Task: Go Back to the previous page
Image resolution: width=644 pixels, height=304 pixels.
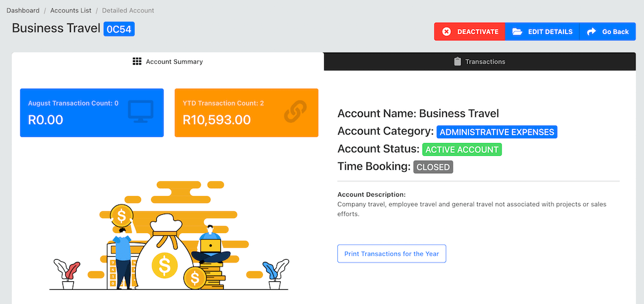Action: pos(608,32)
